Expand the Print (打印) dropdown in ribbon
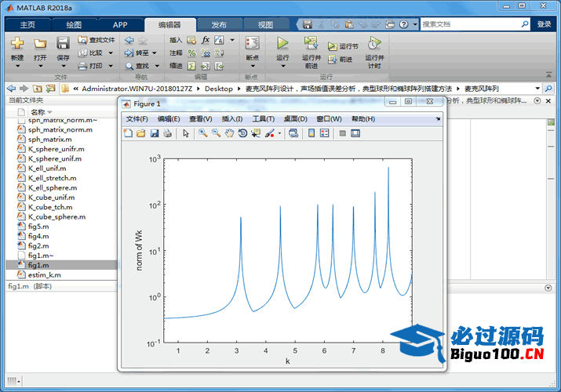This screenshot has width=561, height=392. [x=111, y=66]
